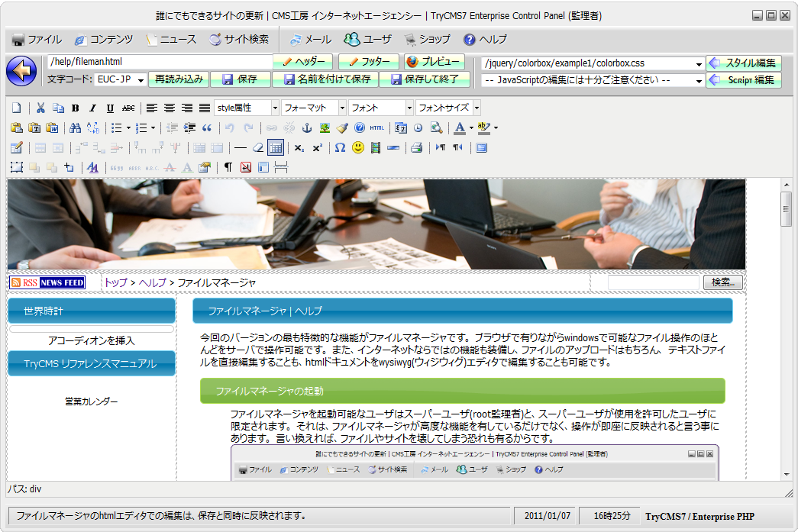Screen dimensions: 798x532
Task: Open the HTML source editor icon
Action: (376, 128)
